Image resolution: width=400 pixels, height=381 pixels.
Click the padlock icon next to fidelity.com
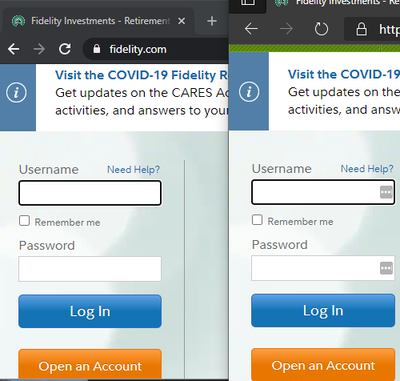[x=97, y=49]
